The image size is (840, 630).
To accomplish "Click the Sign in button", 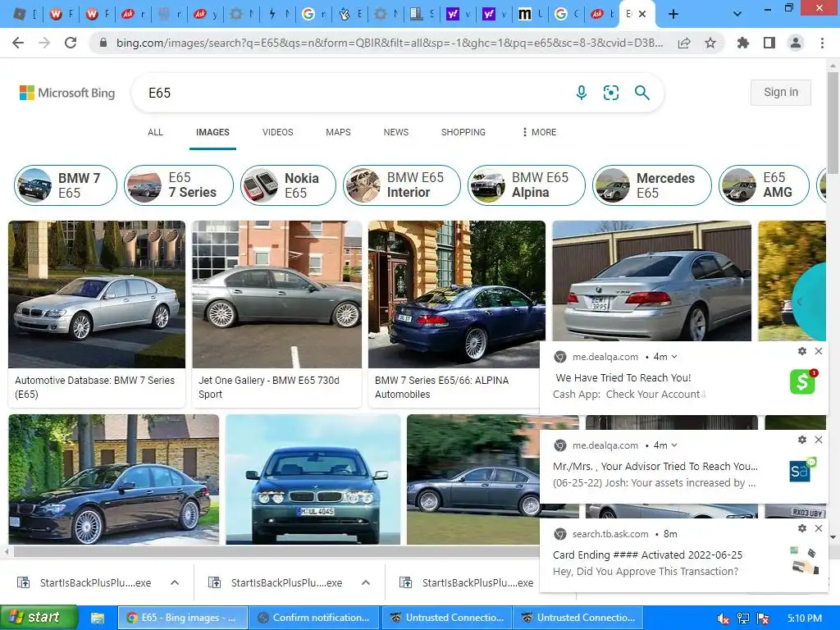I will [781, 92].
